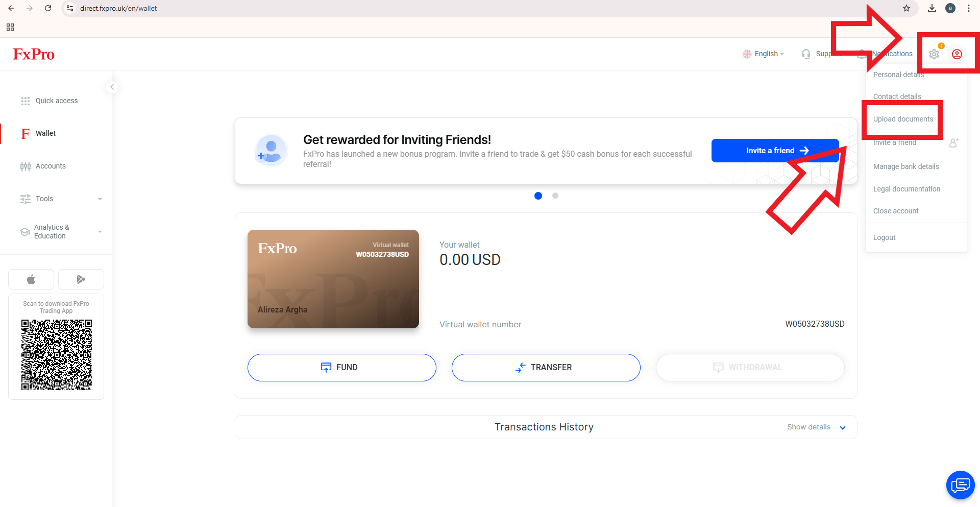
Task: Open English language dropdown
Action: click(764, 54)
